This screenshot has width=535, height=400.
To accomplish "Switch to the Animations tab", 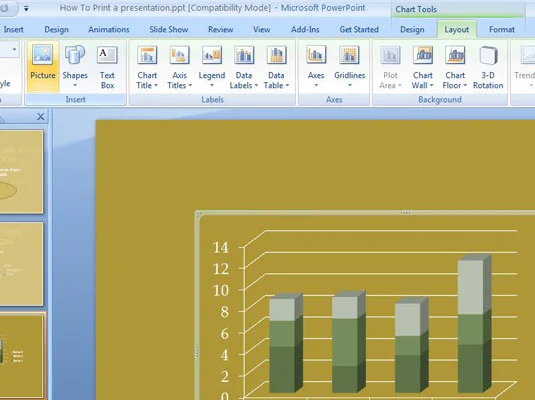I will pos(109,30).
